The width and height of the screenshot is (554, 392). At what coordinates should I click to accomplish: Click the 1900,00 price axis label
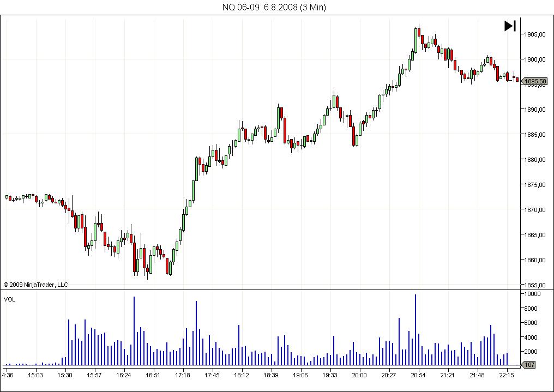coord(535,59)
